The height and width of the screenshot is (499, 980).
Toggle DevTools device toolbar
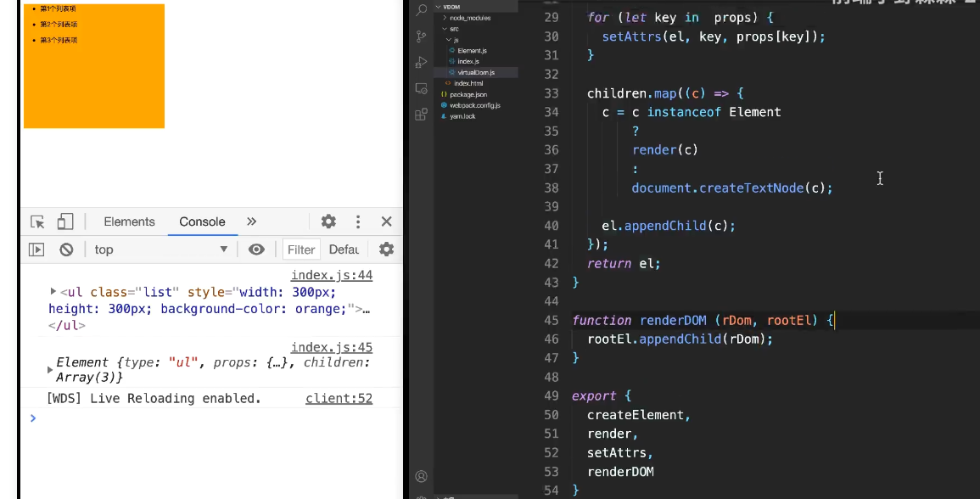tap(65, 221)
